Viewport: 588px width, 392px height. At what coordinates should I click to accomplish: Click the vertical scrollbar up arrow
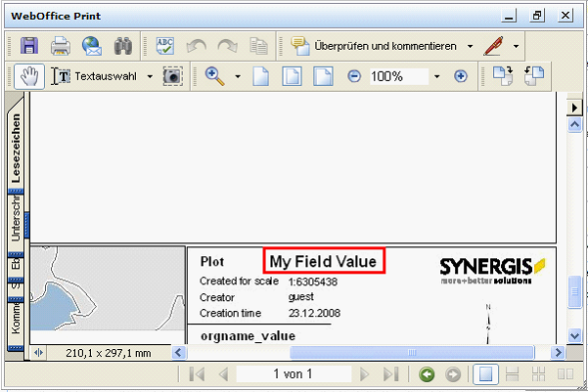coord(574,124)
